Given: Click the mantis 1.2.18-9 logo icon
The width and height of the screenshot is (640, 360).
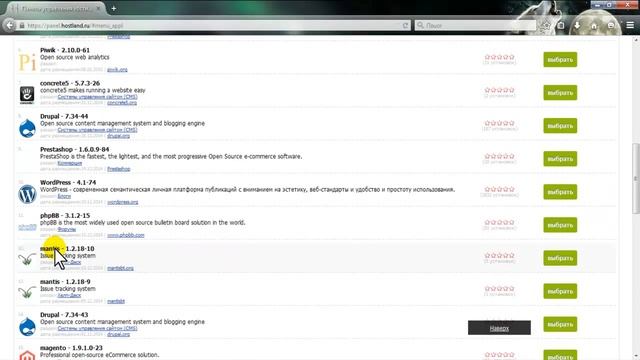Looking at the screenshot, I should (27, 292).
